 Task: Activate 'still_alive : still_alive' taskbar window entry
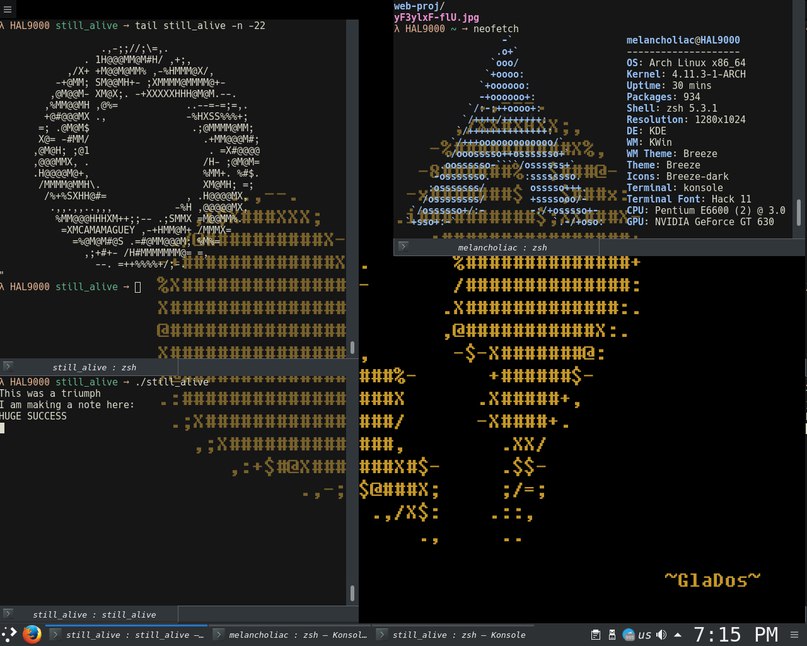click(127, 635)
